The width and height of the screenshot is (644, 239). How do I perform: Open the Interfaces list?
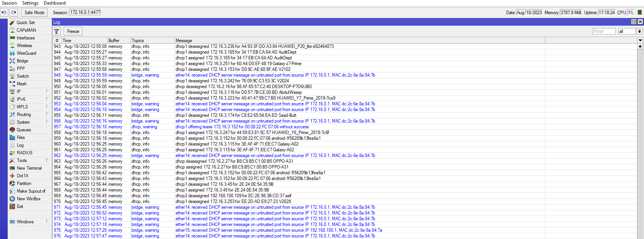click(x=26, y=38)
